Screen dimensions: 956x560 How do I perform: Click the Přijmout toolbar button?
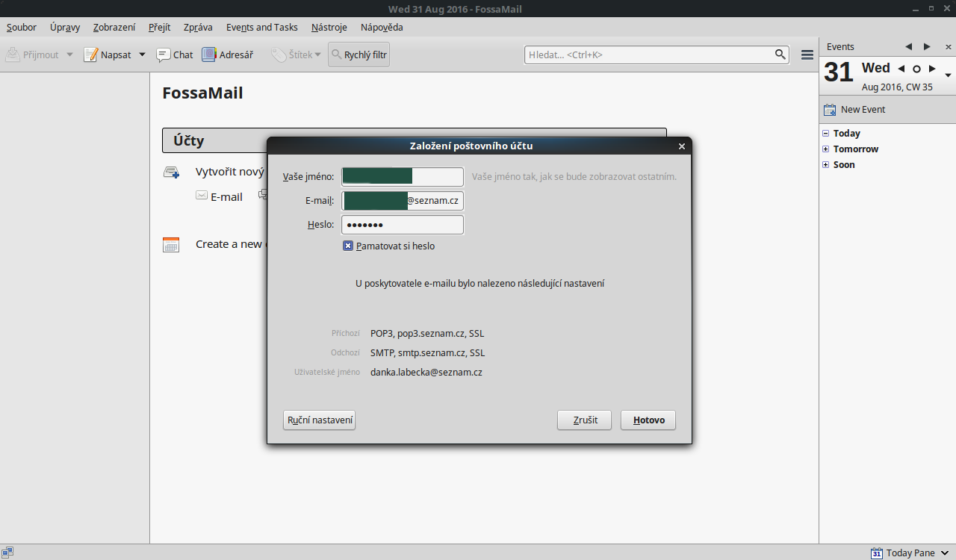[32, 55]
